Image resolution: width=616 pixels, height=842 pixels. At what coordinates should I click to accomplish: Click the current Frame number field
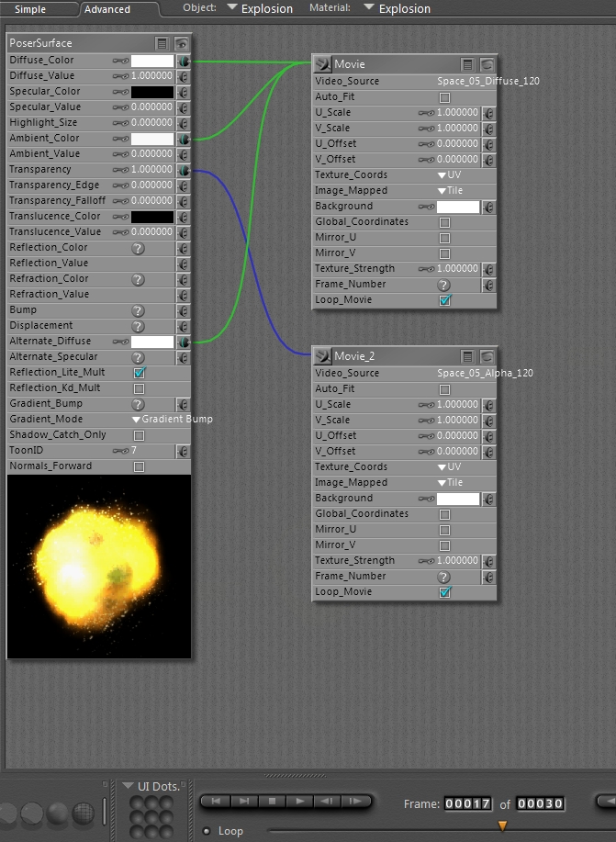pyautogui.click(x=468, y=803)
